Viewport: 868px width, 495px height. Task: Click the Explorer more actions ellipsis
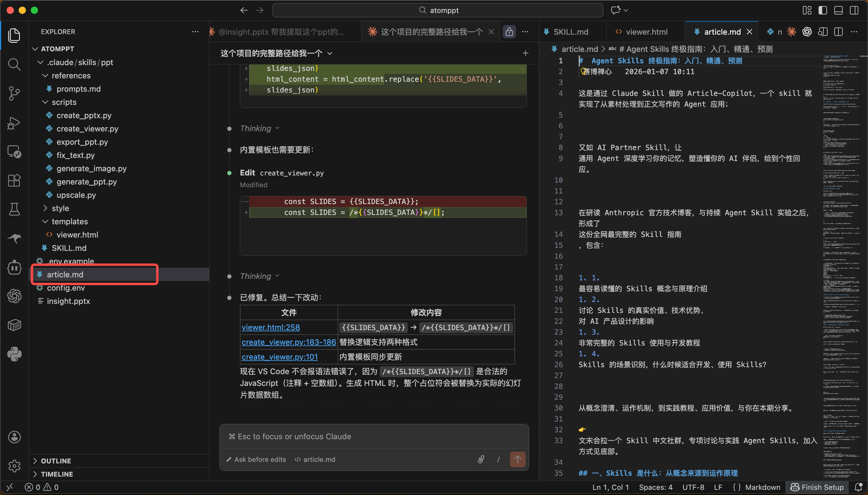pos(195,32)
